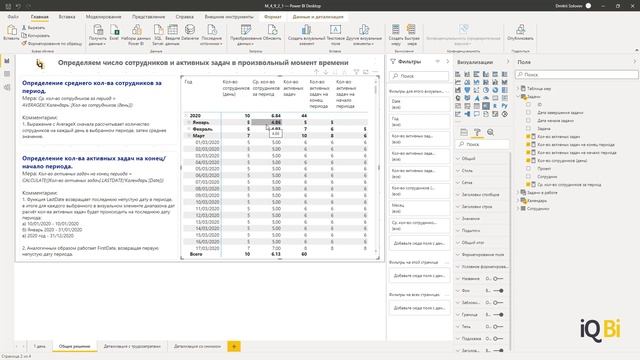Collapse the Визуализации pane chevron
Viewport: 640px width, 360px height.
point(508,62)
